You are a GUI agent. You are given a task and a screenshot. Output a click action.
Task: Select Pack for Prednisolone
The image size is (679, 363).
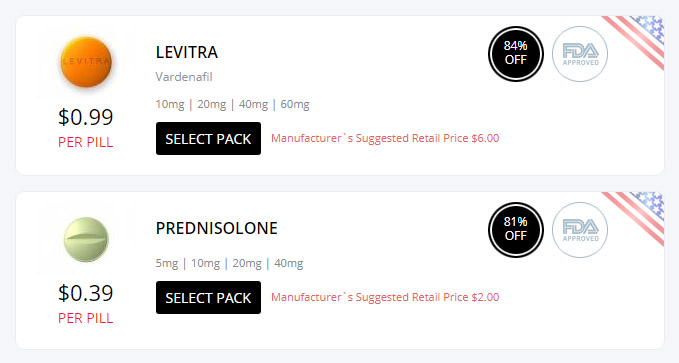(x=208, y=298)
